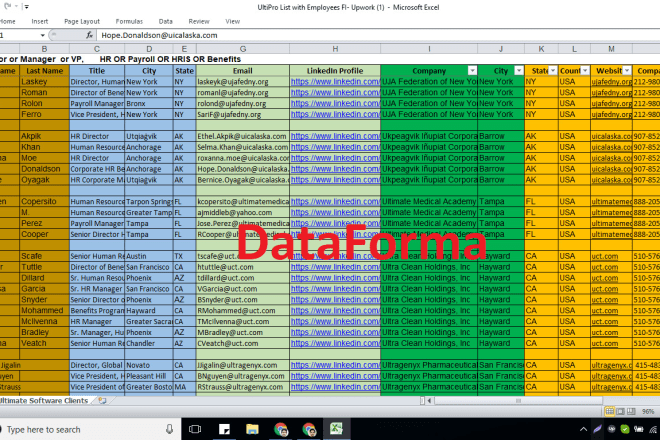
Task: Open Sticky Notes from the taskbar
Action: point(224,429)
